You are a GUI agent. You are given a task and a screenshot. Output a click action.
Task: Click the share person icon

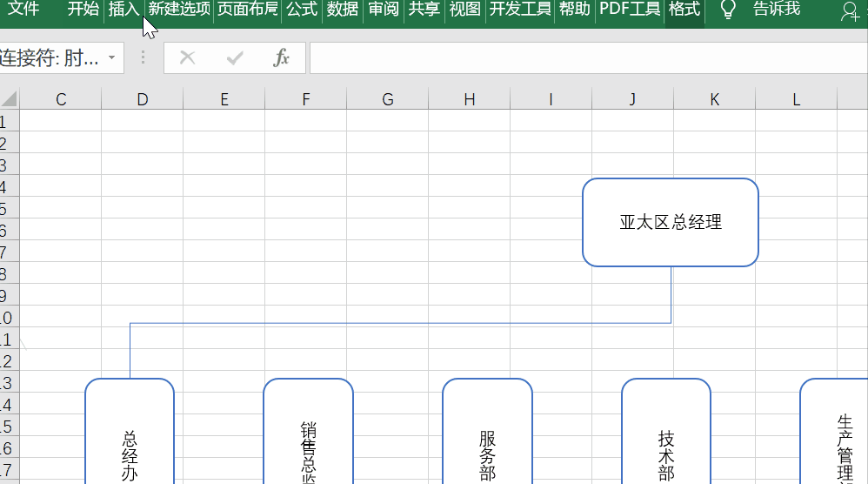pos(850,11)
